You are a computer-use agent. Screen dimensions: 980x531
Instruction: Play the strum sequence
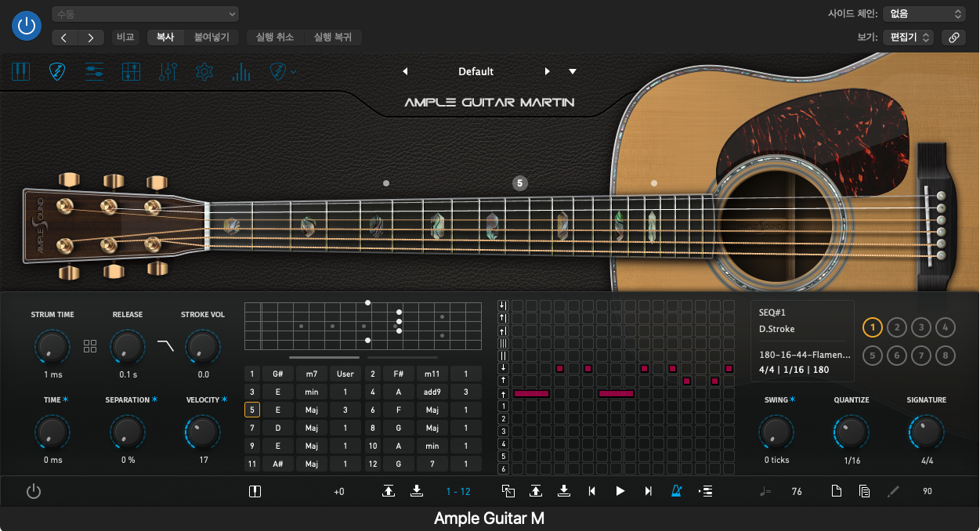click(620, 491)
